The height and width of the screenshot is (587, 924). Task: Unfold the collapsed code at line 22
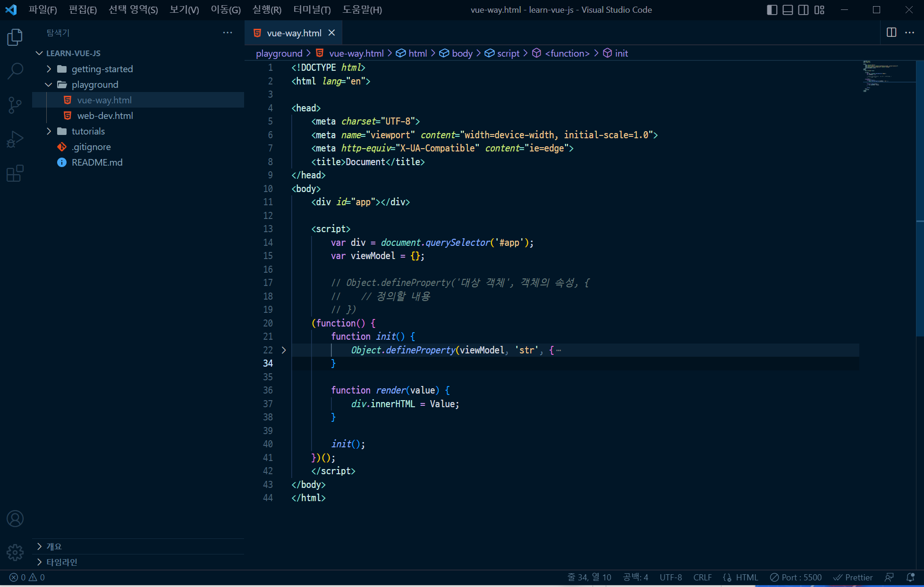click(283, 350)
